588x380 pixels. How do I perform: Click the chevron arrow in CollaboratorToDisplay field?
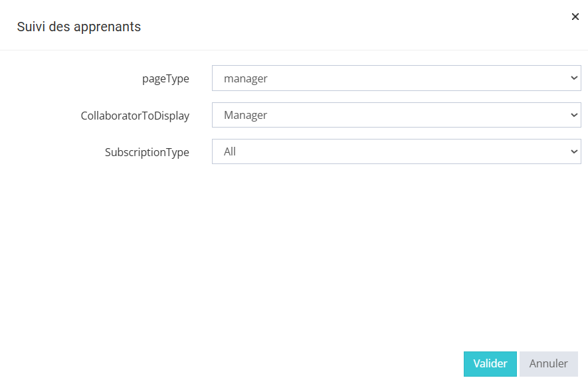(575, 115)
